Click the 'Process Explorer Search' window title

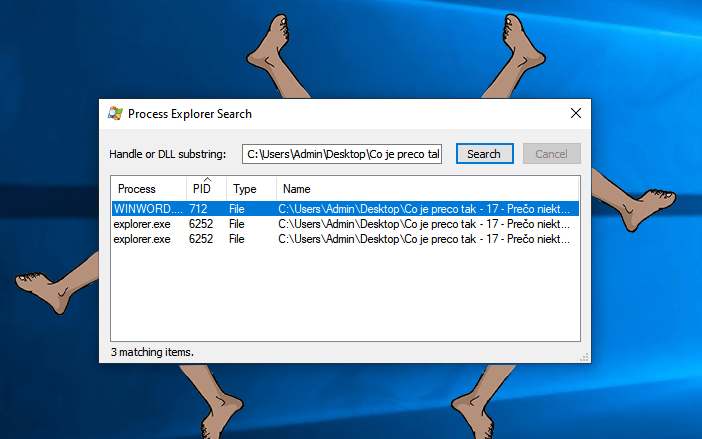point(190,114)
